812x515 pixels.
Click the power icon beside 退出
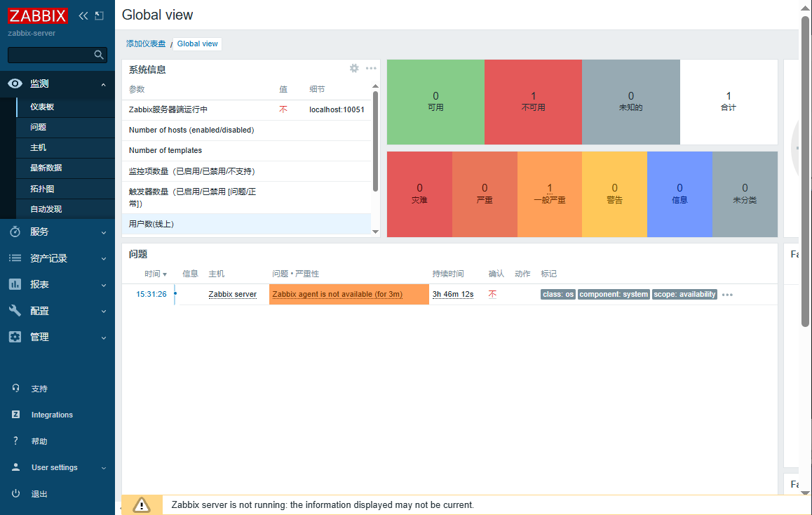[15, 493]
